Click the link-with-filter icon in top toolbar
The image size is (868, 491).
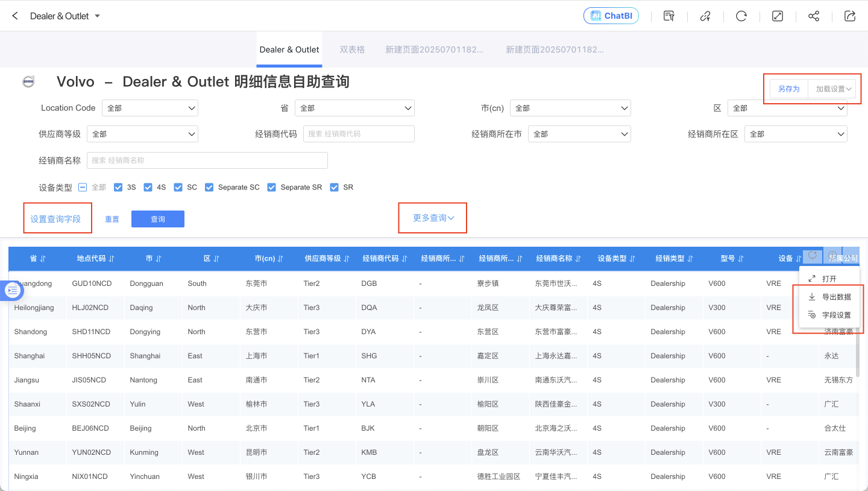pyautogui.click(x=705, y=16)
